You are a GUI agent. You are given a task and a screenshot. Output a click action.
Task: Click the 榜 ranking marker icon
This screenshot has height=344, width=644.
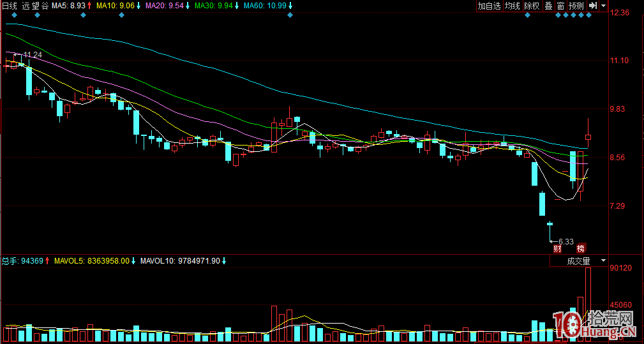pyautogui.click(x=580, y=248)
